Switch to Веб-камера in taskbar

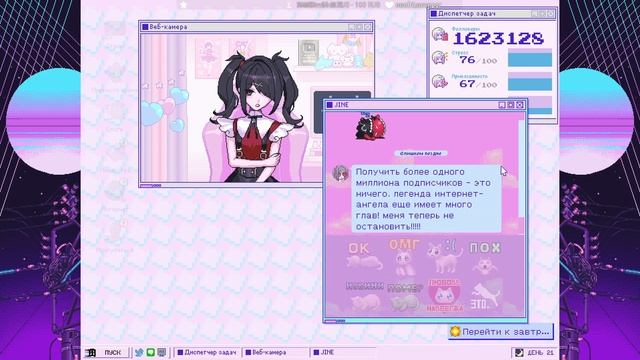click(275, 352)
